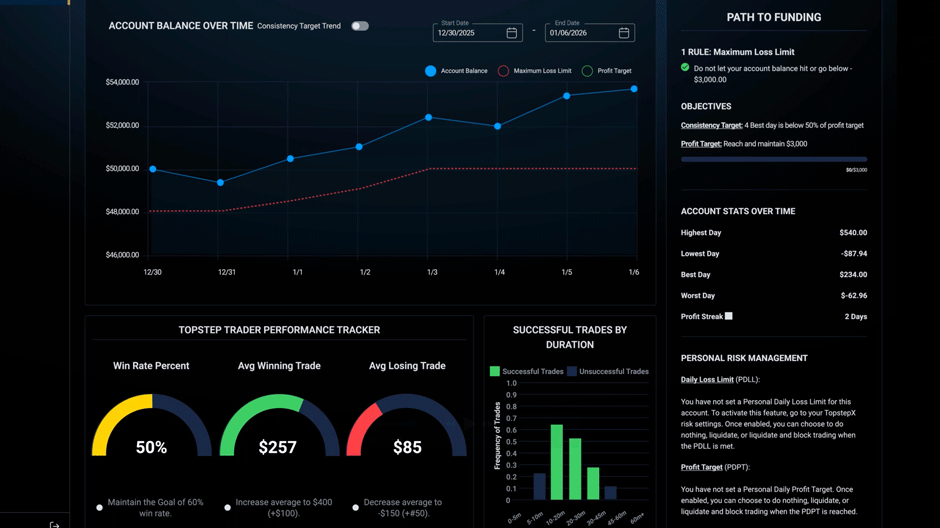Click the Best Day value $234.00
This screenshot has width=940, height=528.
coord(853,274)
